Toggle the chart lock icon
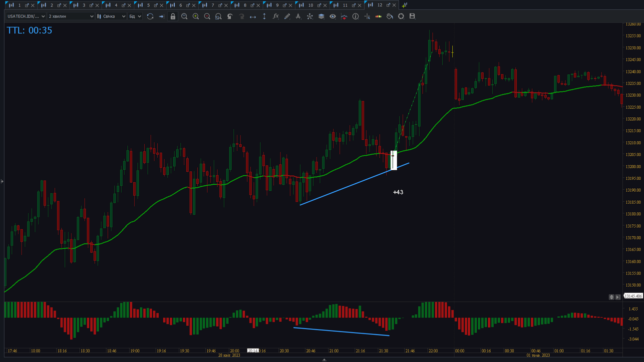Screen dimensions: 644x362 click(173, 16)
